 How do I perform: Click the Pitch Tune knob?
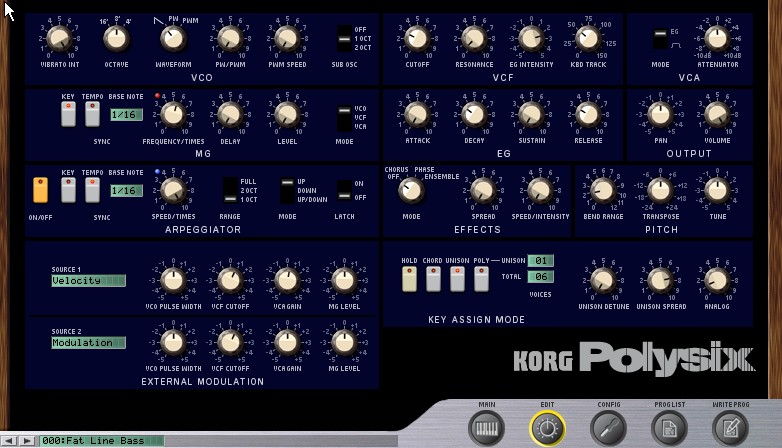click(x=717, y=191)
